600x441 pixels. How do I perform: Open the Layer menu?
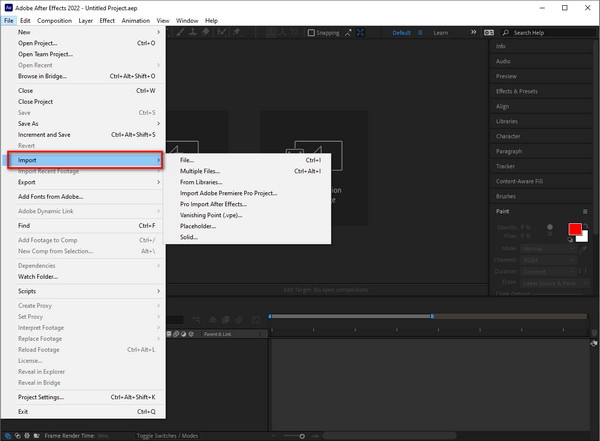[x=86, y=21]
